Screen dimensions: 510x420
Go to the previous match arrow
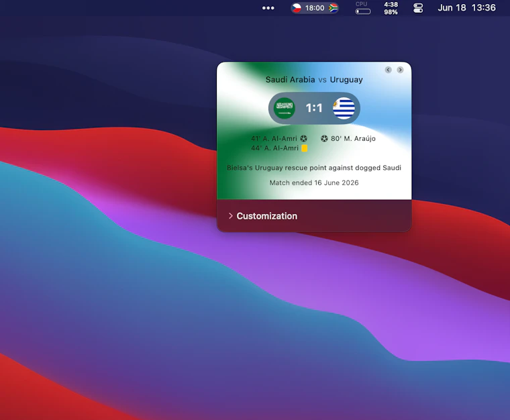click(388, 70)
